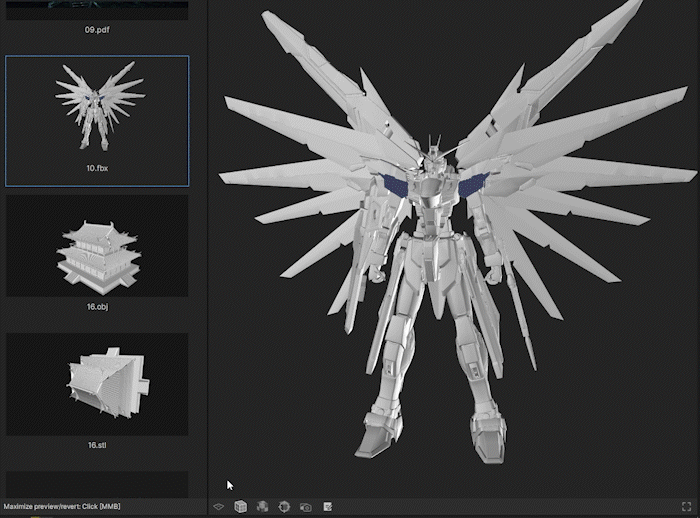Toggle fullscreen preview icon
Viewport: 700px width, 518px height.
pos(687,506)
